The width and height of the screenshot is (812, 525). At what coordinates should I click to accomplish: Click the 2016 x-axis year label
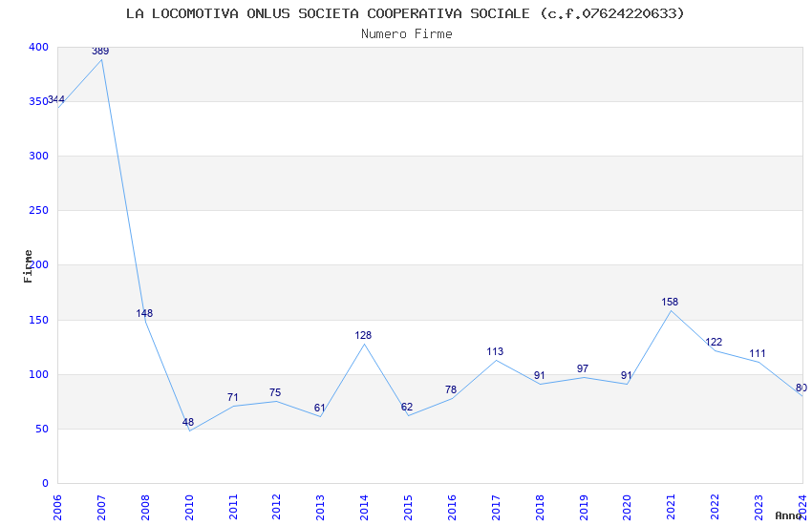pyautogui.click(x=452, y=508)
